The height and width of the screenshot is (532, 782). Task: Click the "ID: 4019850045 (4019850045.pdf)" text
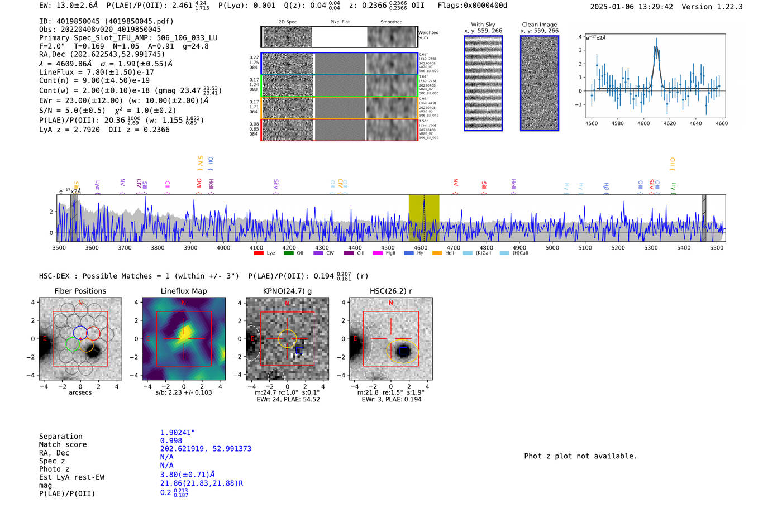pyautogui.click(x=106, y=21)
